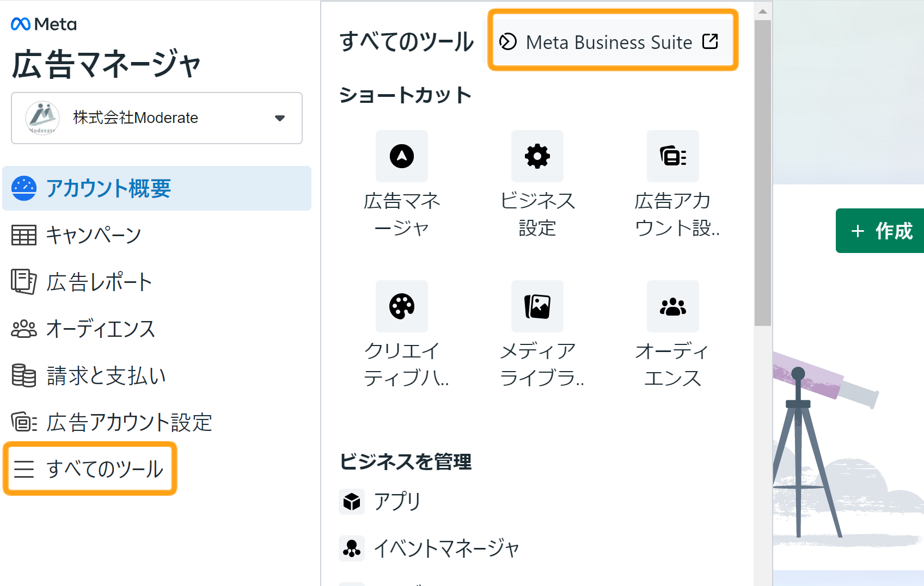Image resolution: width=924 pixels, height=586 pixels.
Task: Click the 広告マネージャ shortcut label
Action: (402, 214)
